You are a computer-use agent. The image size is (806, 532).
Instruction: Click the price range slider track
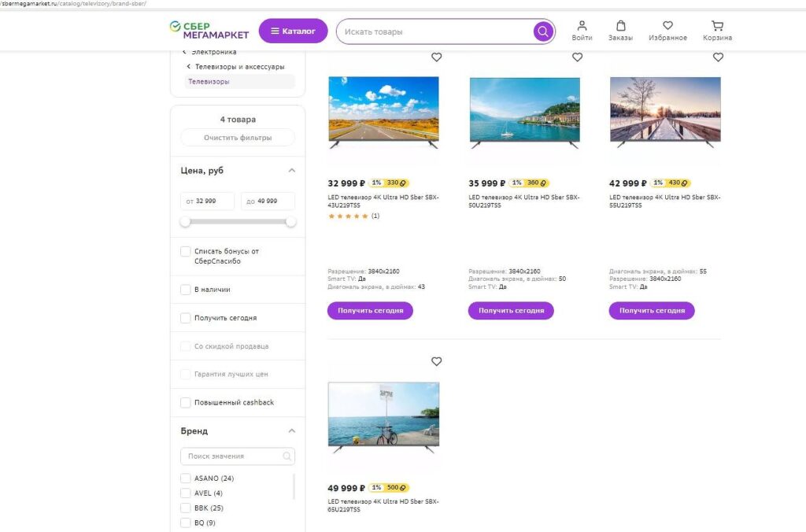click(238, 222)
